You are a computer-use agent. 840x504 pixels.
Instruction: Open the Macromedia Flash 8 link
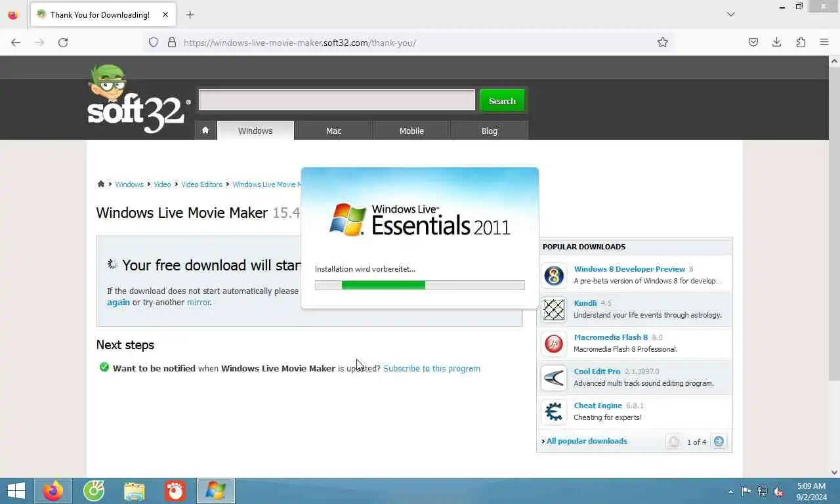pyautogui.click(x=611, y=337)
